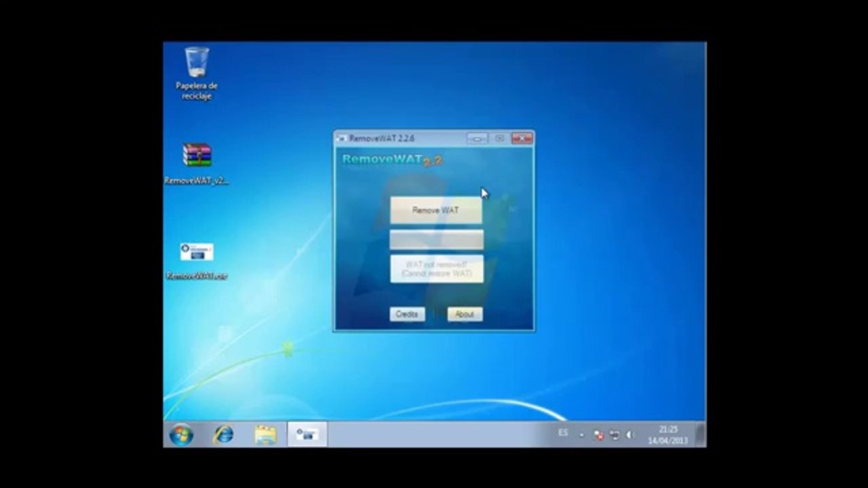Click the RemoveWAT 2.2.6 title text
This screenshot has height=488, width=868.
pos(382,138)
